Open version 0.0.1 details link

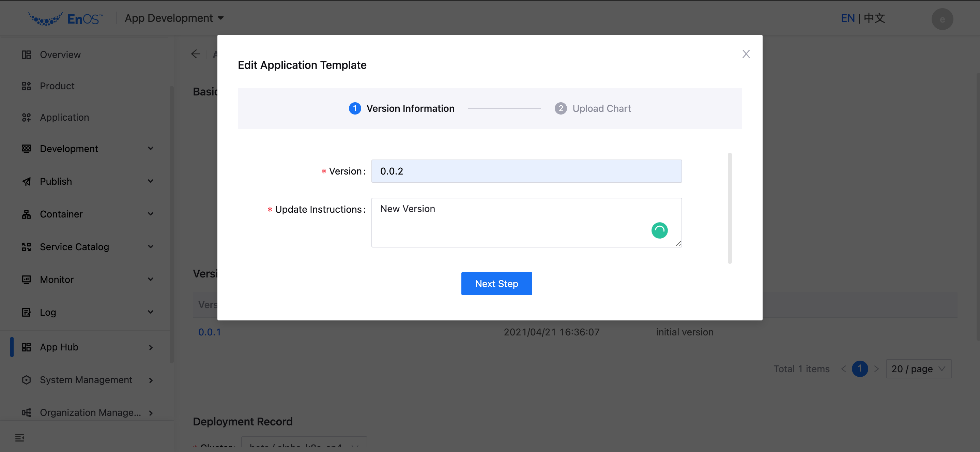point(209,332)
